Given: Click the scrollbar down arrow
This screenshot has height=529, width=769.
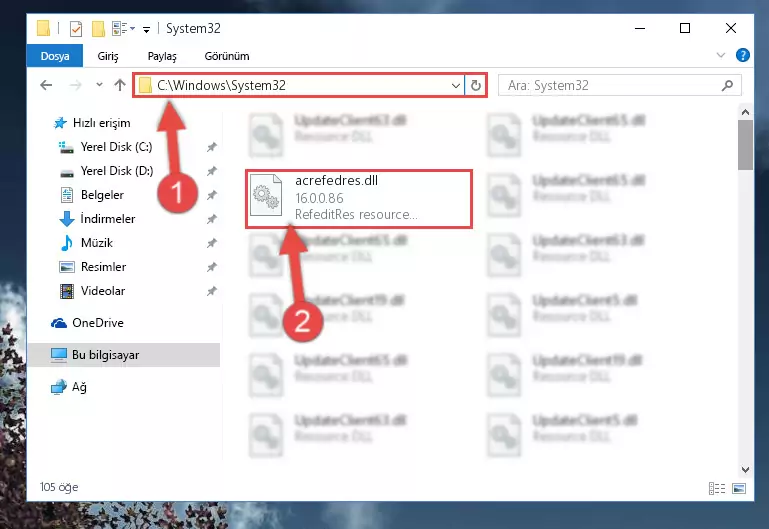Looking at the screenshot, I should pos(745,470).
